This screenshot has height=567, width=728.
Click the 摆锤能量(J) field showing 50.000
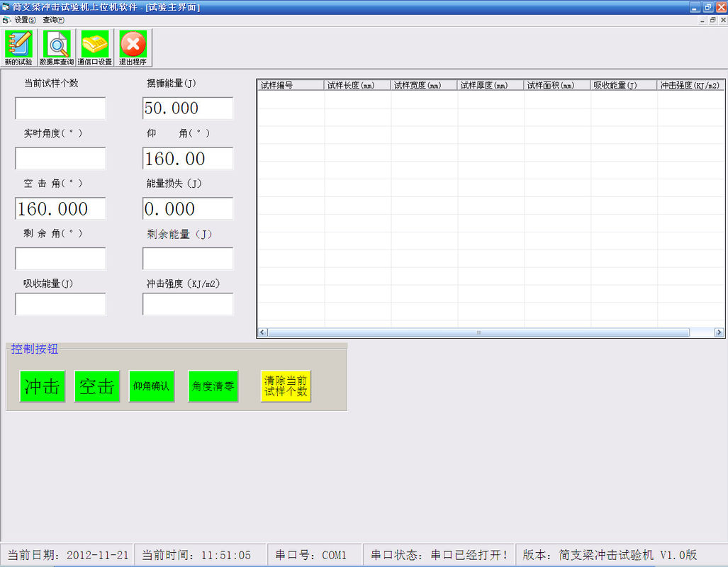[188, 108]
